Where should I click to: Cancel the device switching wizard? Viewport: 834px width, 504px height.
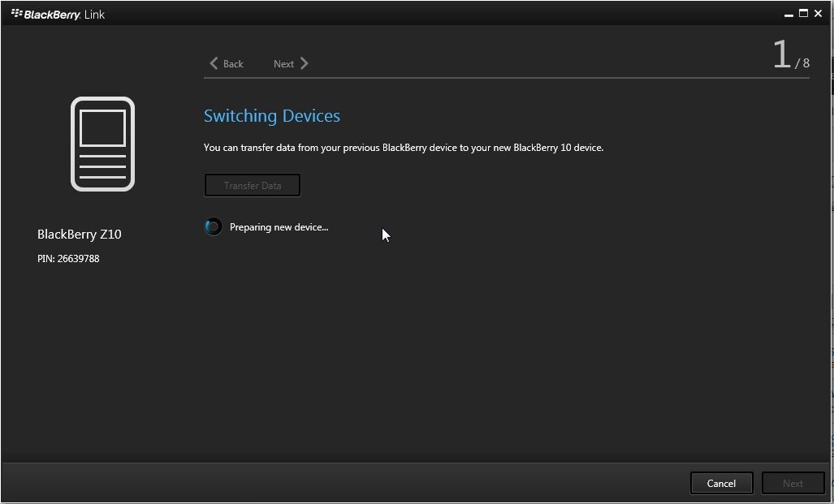721,483
